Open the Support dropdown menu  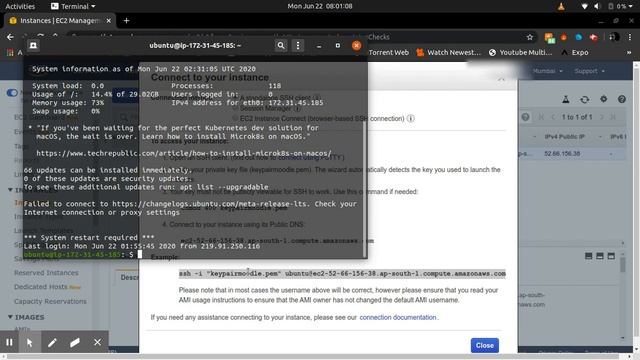click(x=589, y=71)
